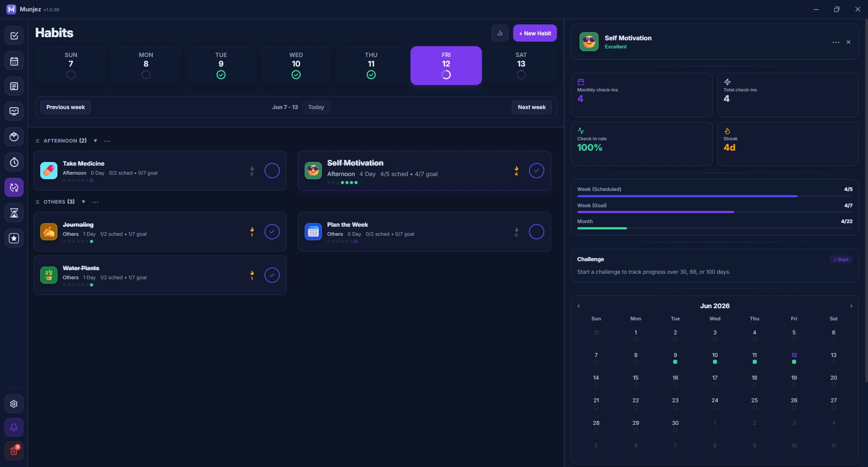The image size is (868, 467).
Task: Click the Week (Goal) progress bar
Action: [715, 212]
